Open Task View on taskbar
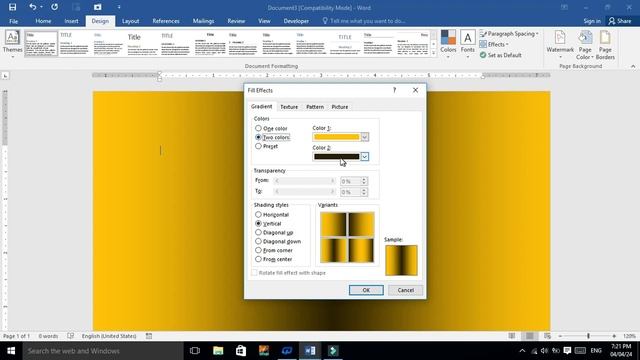 pyautogui.click(x=195, y=351)
